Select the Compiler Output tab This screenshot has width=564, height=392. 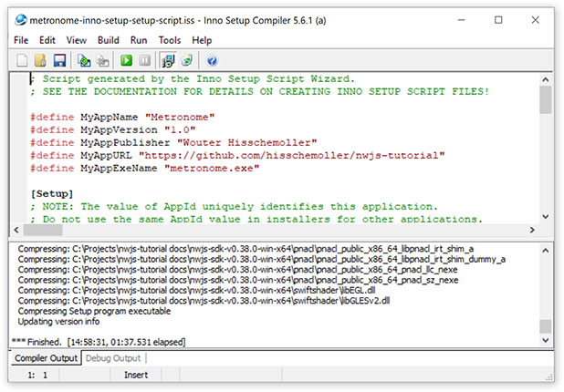coord(45,358)
